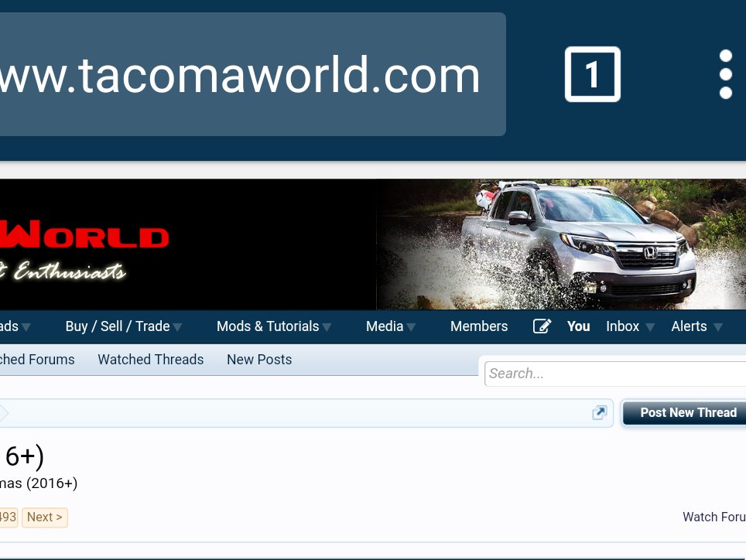Expand the Media dropdown arrow
Screen dimensions: 746x560
click(x=411, y=327)
